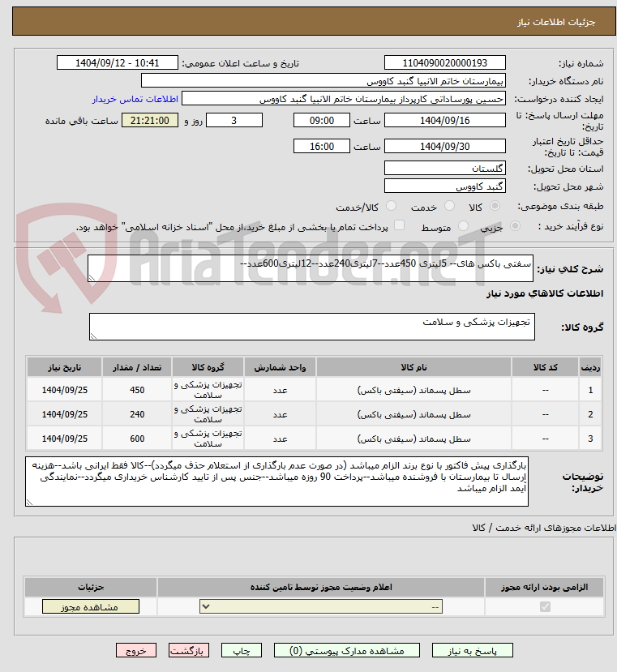617x672 pixels.
Task: Click the date cell in row 1
Action: tap(64, 390)
